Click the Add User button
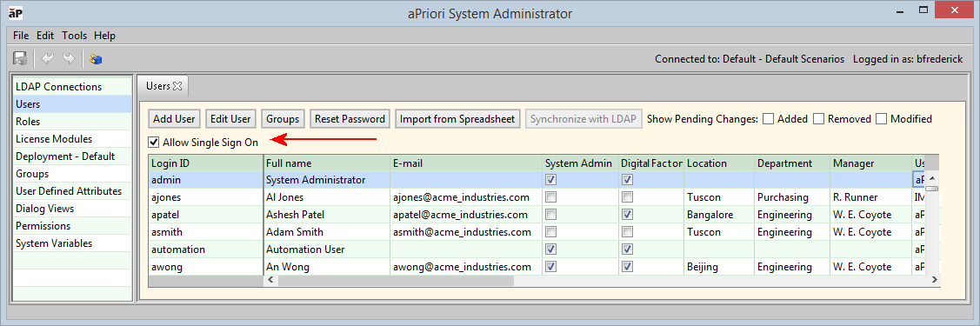Screen dimensions: 980x326 click(175, 118)
